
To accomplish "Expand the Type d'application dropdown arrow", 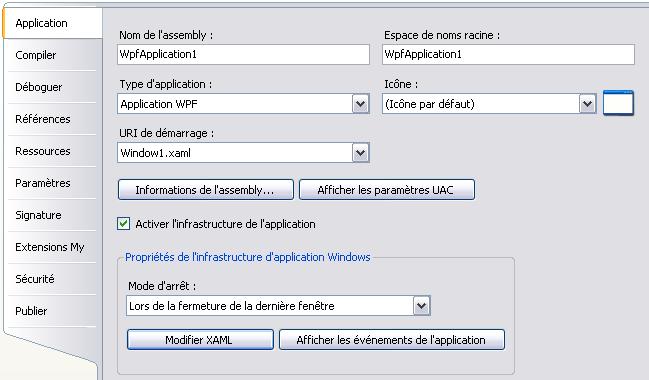I will (x=361, y=104).
